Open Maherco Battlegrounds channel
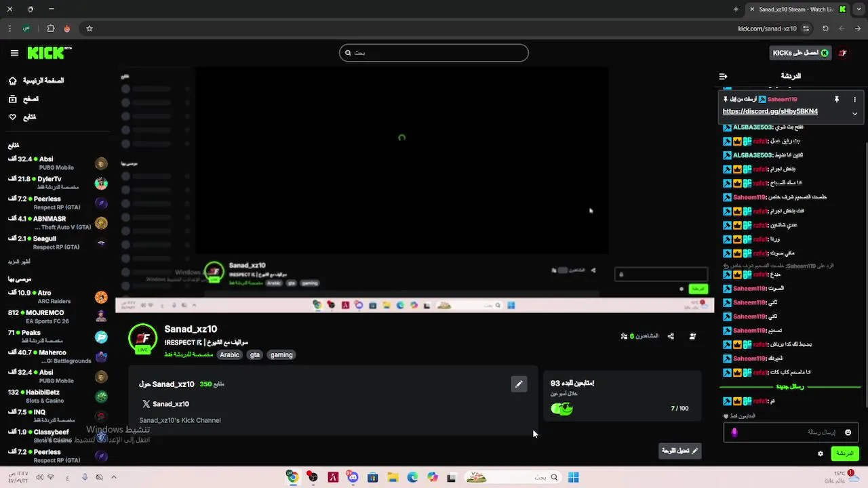This screenshot has width=868, height=488. pos(57,357)
